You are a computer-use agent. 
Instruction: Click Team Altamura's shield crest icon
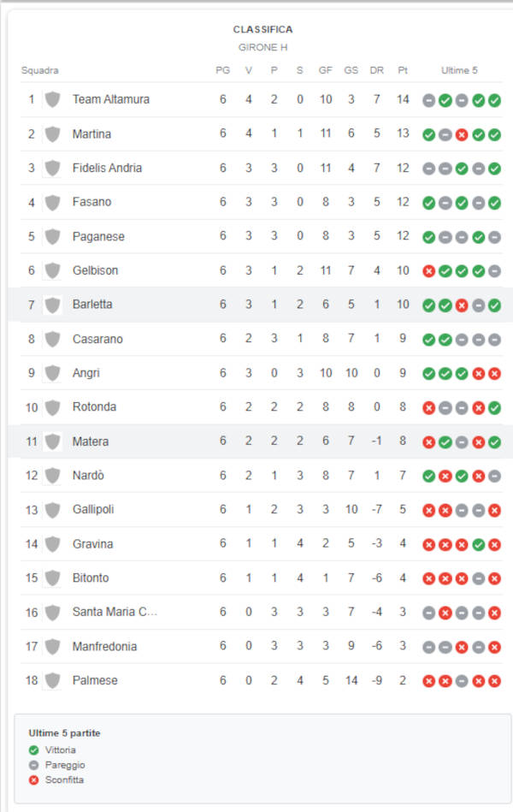(52, 99)
